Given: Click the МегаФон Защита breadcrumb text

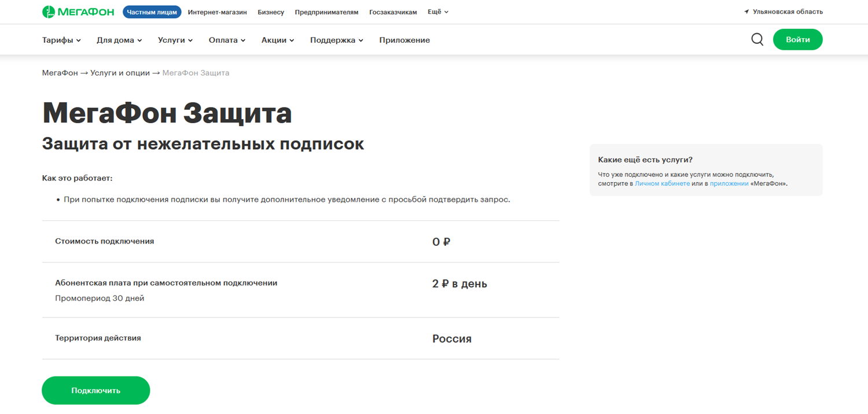Looking at the screenshot, I should (x=196, y=73).
